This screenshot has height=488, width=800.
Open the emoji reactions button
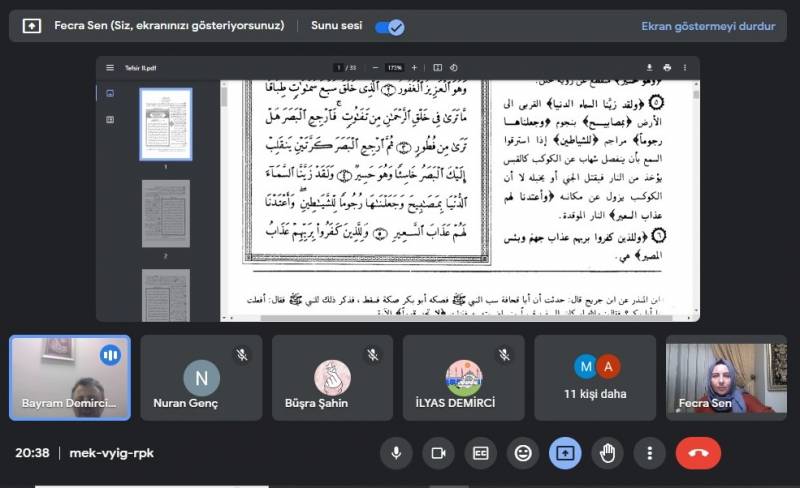point(523,453)
